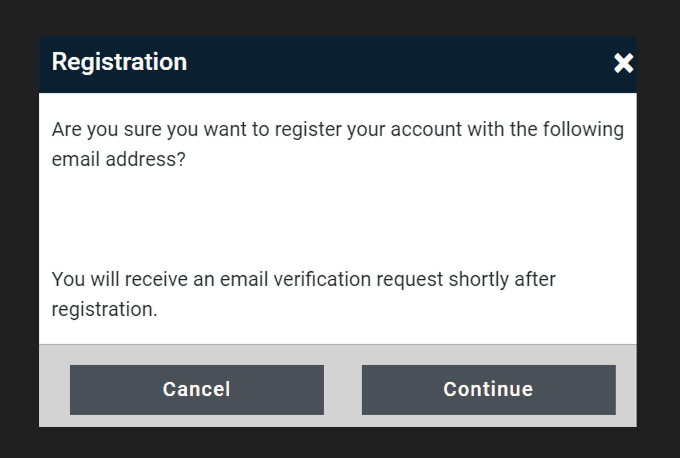
Task: Close the Registration dialog with the X
Action: [624, 64]
